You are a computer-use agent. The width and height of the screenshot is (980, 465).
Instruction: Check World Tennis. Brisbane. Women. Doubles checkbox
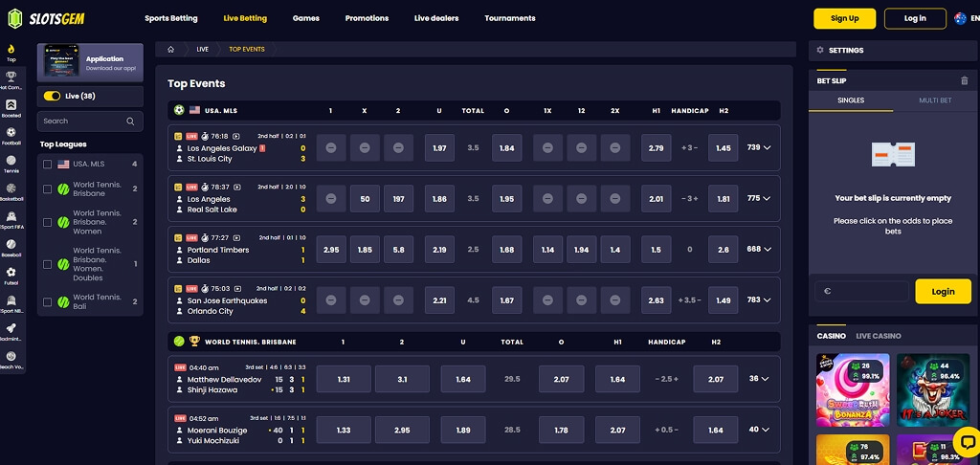point(48,264)
